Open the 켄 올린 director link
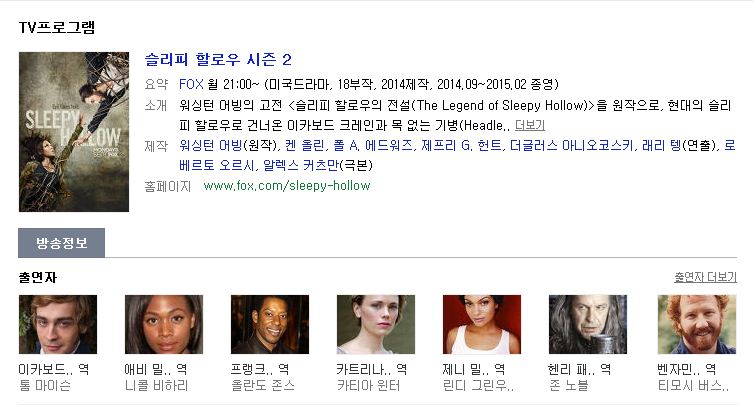This screenshot has width=753, height=407. point(304,145)
